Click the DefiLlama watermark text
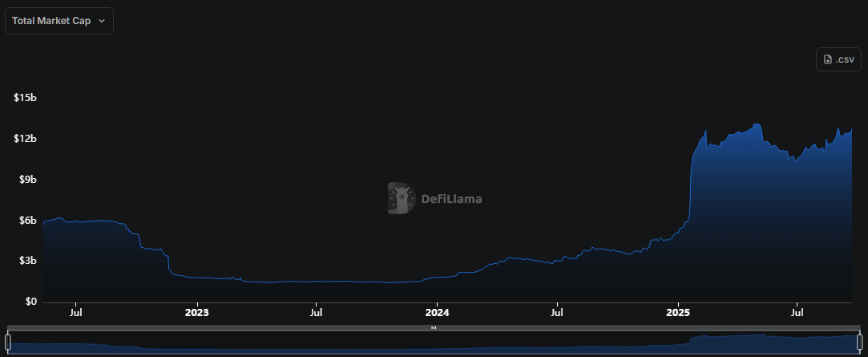 [451, 199]
